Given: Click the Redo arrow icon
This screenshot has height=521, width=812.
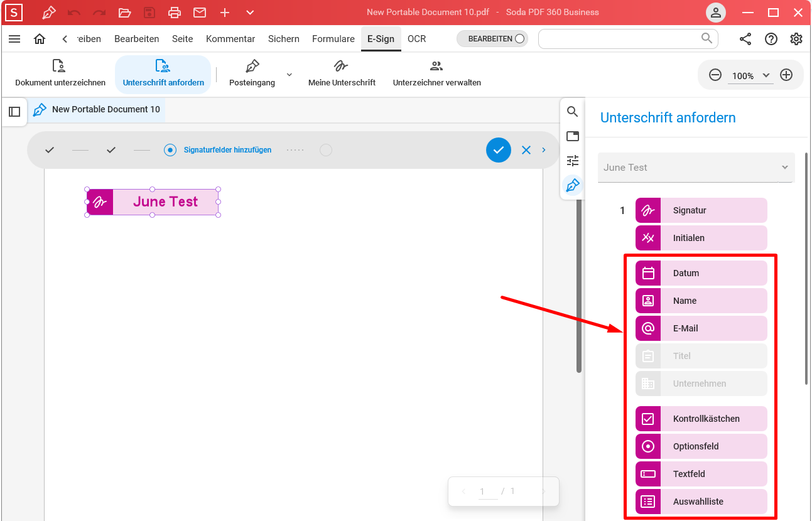Looking at the screenshot, I should click(x=99, y=13).
